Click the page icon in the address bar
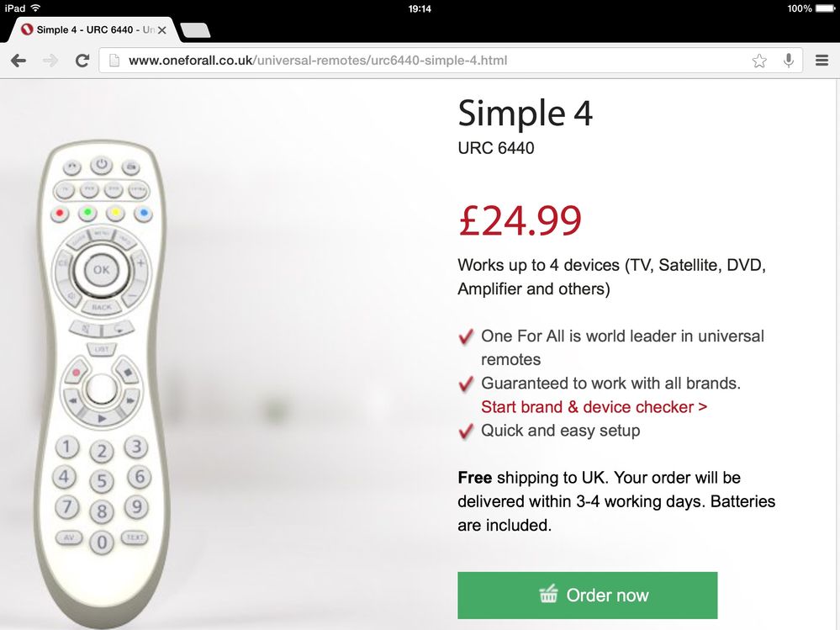Viewport: 840px width, 630px height. coord(114,61)
